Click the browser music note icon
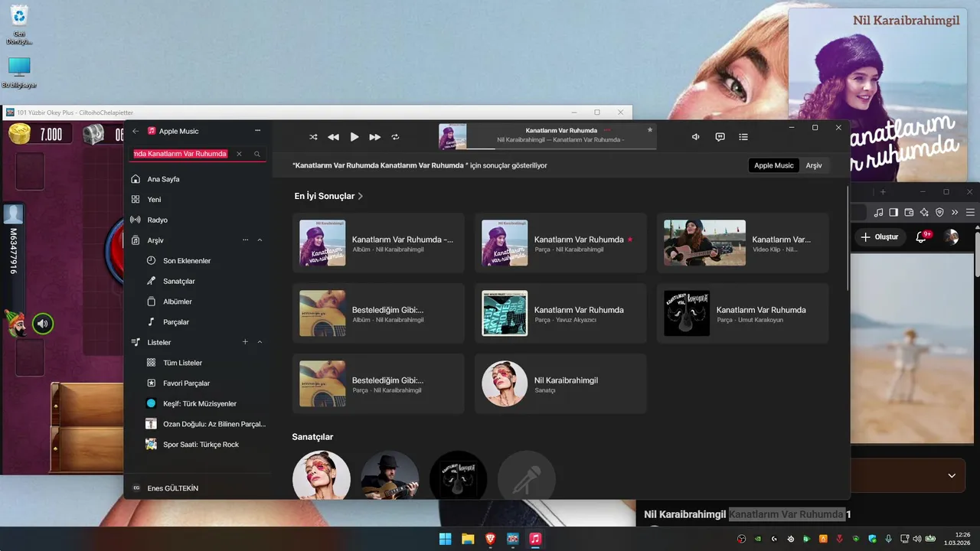Image resolution: width=980 pixels, height=551 pixels. [879, 212]
